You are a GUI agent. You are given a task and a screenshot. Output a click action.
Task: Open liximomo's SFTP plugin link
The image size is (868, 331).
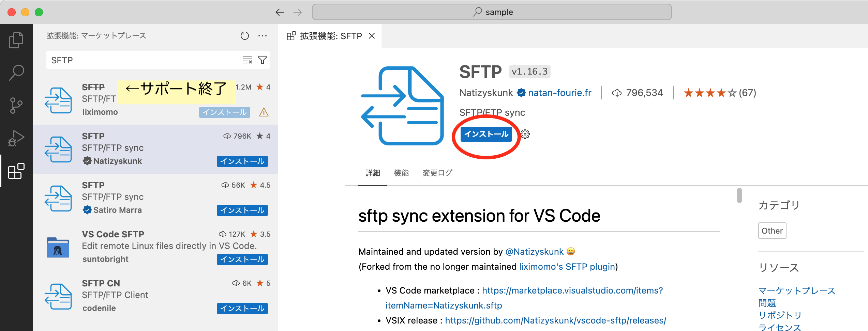tap(567, 267)
